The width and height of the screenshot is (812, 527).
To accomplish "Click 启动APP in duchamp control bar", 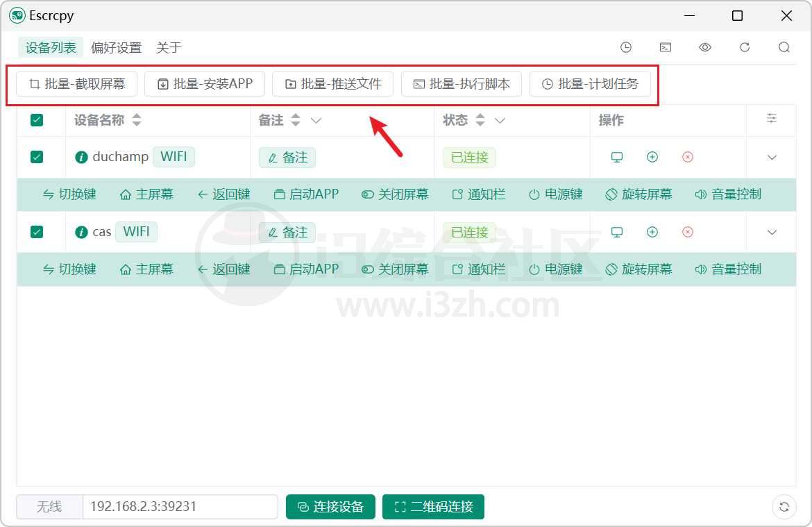I will click(x=306, y=194).
